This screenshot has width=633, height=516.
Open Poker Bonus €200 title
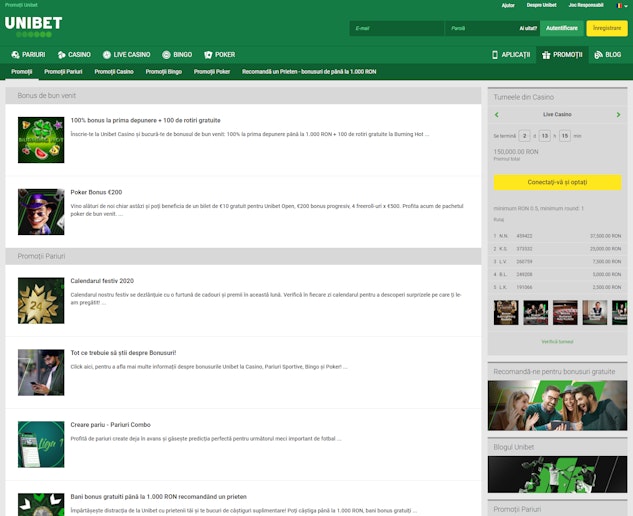pos(96,192)
